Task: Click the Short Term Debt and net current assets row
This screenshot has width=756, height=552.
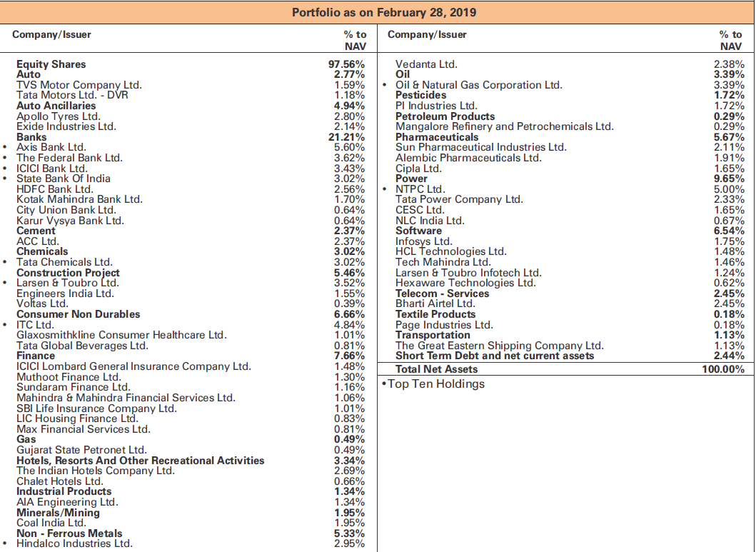Action: (x=494, y=356)
